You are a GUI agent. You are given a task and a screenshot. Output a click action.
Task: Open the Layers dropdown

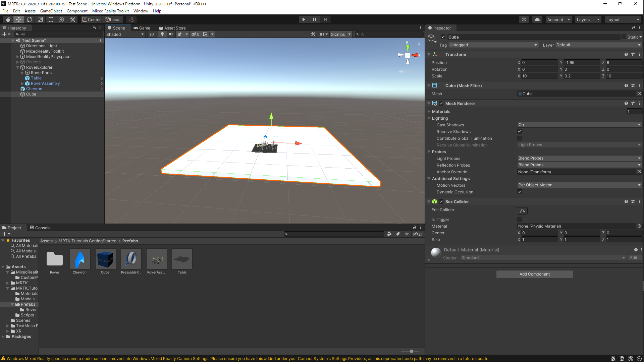(588, 19)
